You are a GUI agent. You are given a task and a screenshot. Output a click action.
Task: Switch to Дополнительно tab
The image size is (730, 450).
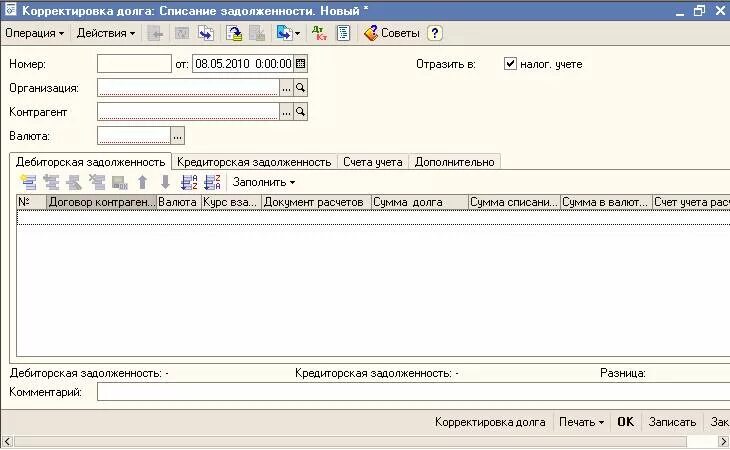click(454, 162)
